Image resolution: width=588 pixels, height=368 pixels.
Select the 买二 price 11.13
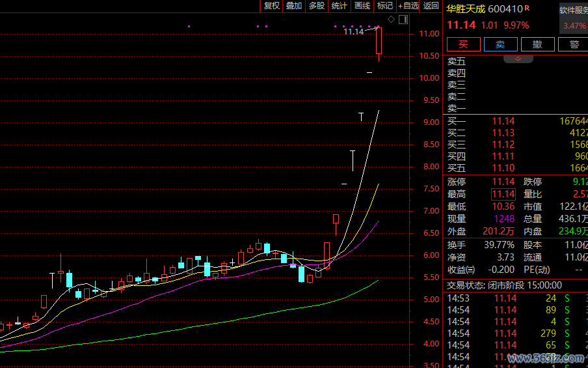pyautogui.click(x=503, y=133)
